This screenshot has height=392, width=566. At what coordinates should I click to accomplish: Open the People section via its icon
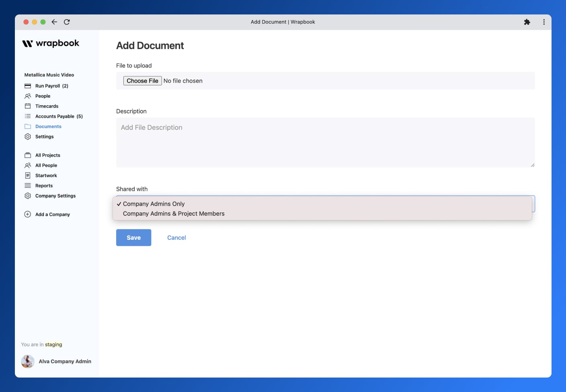coord(27,96)
